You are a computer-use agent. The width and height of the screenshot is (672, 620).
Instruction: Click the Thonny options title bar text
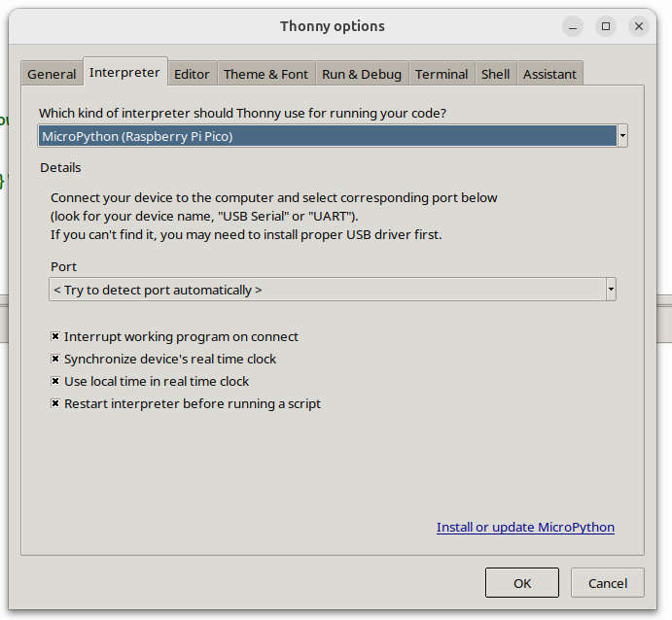(x=333, y=26)
